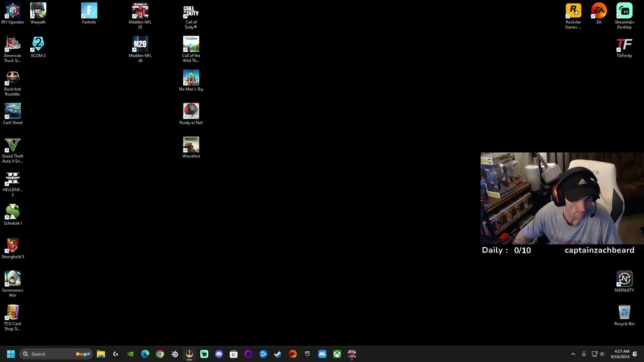This screenshot has height=362, width=644.
Task: Open Streamlabs from the taskbar
Action: tap(204, 354)
